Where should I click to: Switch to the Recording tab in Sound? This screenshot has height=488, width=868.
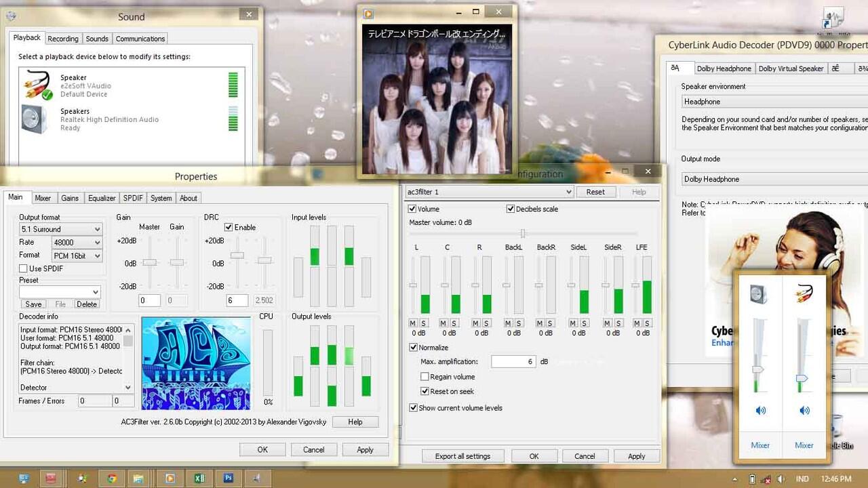point(63,39)
